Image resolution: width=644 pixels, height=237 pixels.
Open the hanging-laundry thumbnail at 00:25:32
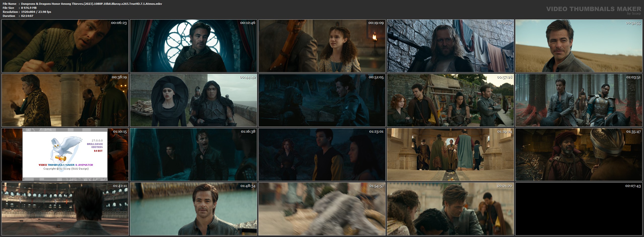(x=450, y=46)
